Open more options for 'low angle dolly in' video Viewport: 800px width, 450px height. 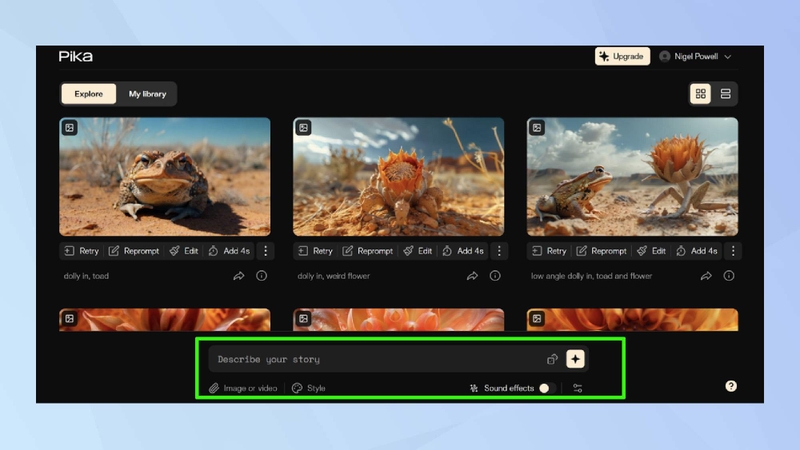(733, 251)
